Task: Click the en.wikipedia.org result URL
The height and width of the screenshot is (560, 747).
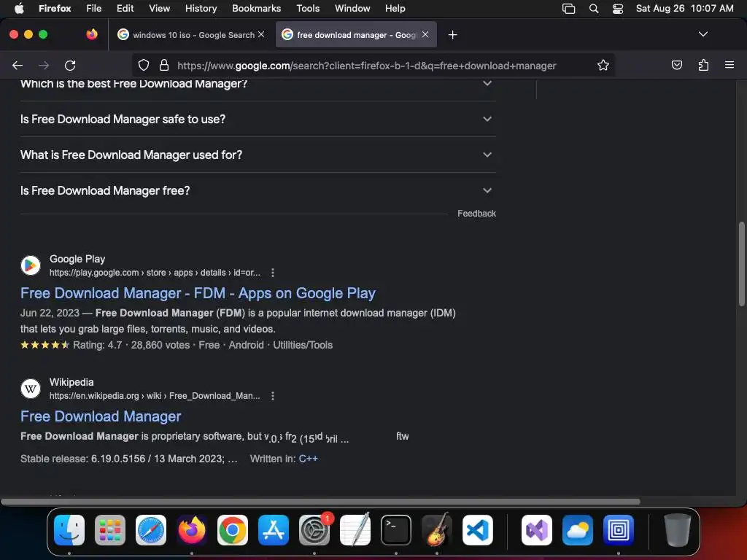Action: (155, 396)
